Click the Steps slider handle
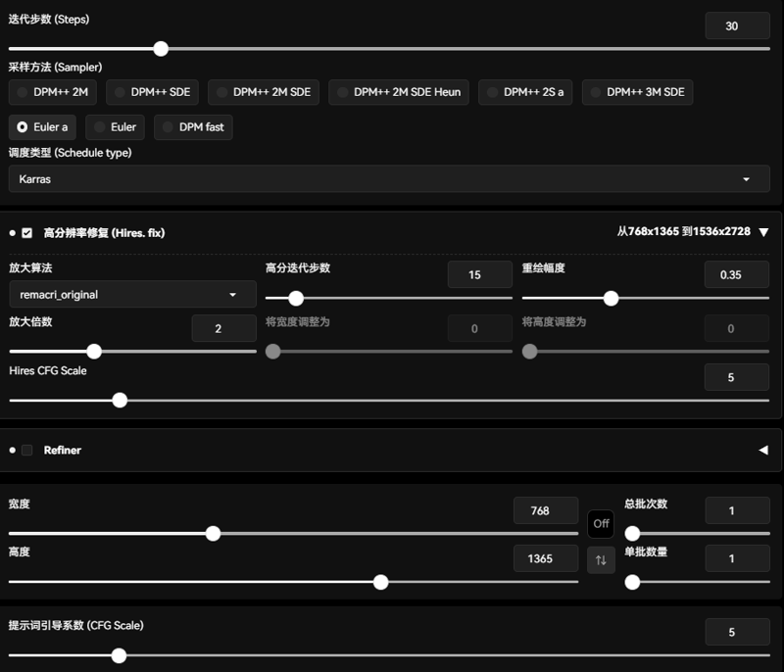Screen dimensions: 784x672 point(161,48)
